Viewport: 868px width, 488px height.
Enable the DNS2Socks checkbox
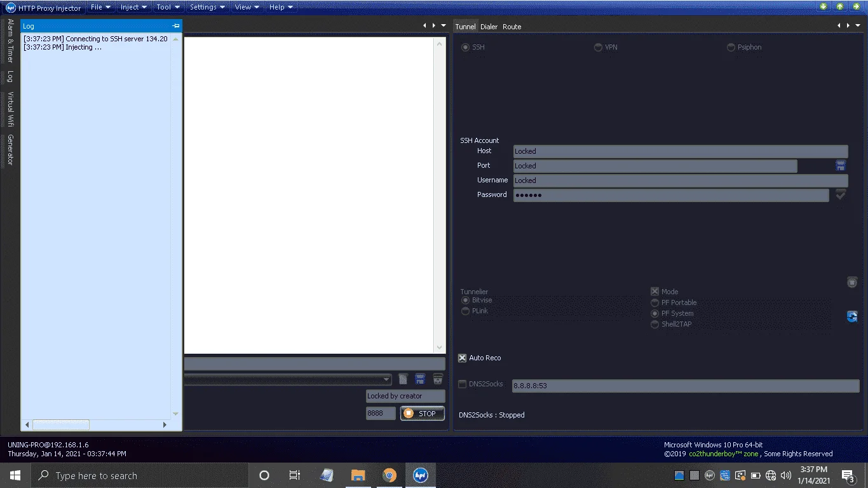point(463,384)
